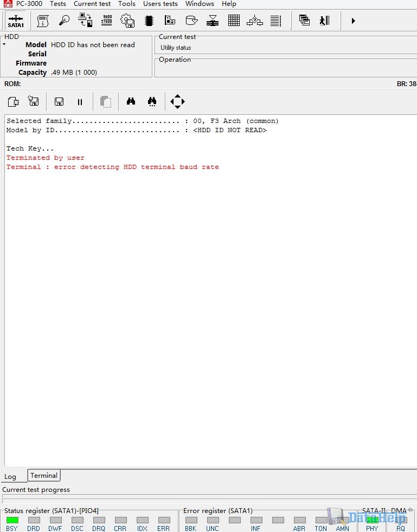Click the 'Terminated by user' log line

pos(45,158)
